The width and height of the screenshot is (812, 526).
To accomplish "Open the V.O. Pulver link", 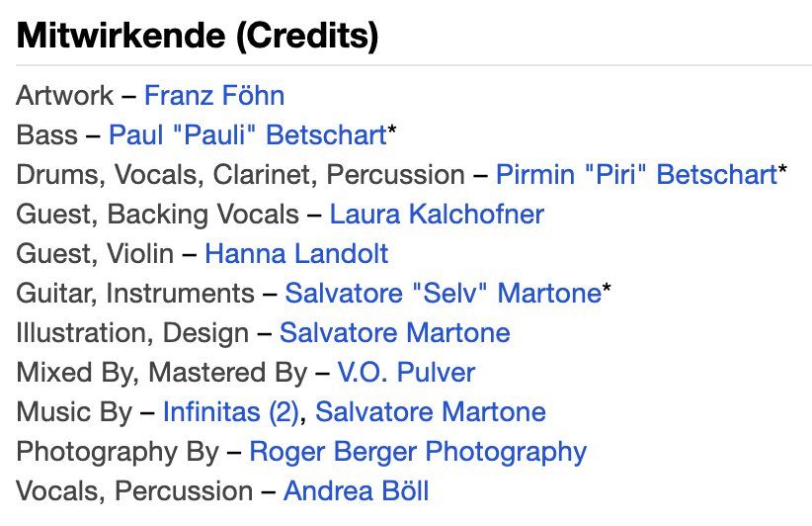I will [407, 372].
